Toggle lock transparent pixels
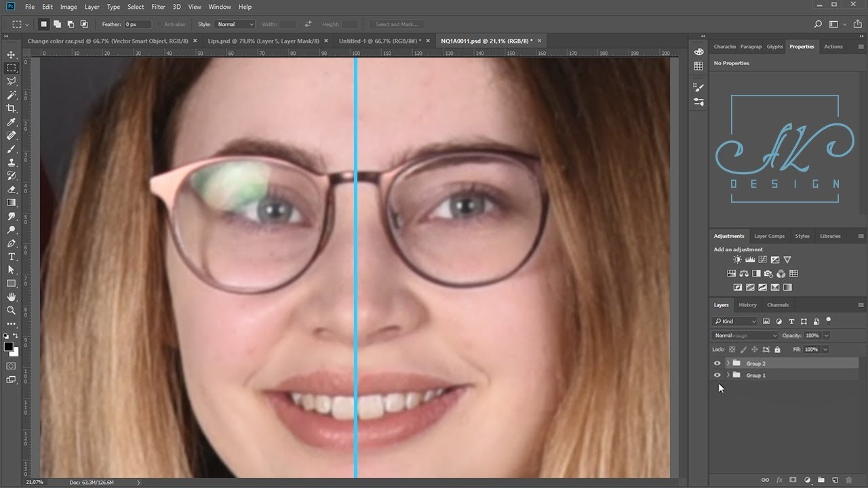This screenshot has width=868, height=488. click(732, 350)
